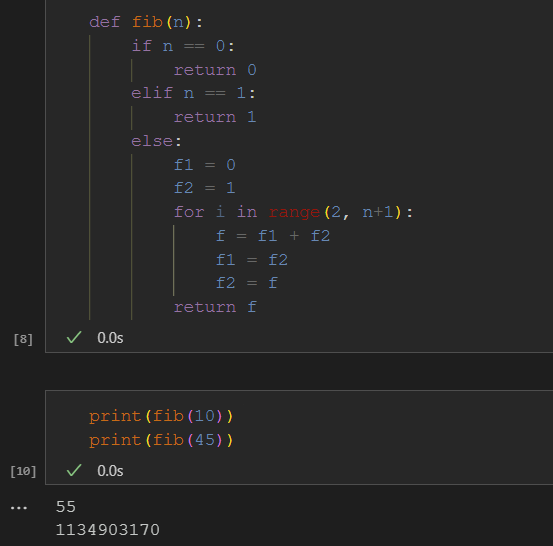The image size is (553, 546).
Task: Click the output value 1134903170
Action: [x=108, y=530]
